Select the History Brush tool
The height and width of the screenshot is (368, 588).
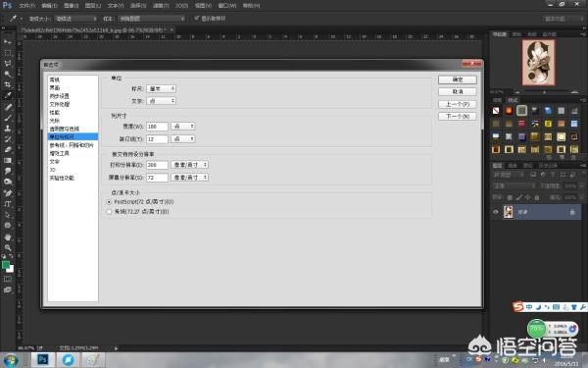tap(8, 139)
